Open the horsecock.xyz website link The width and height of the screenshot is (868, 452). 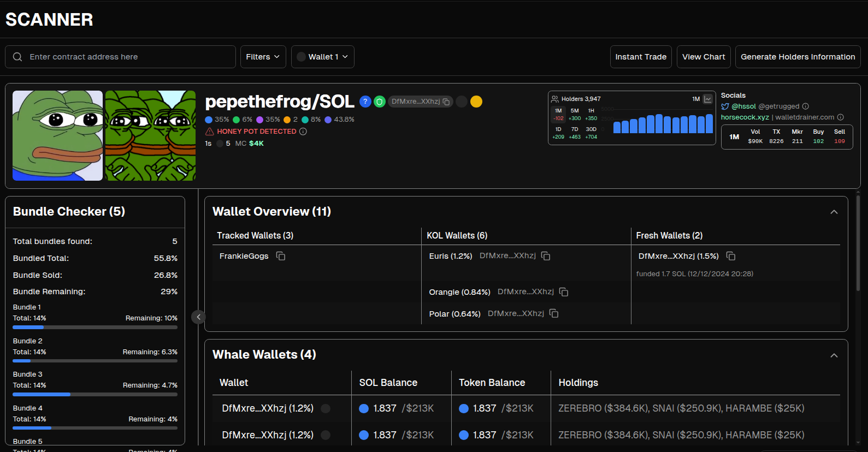(745, 117)
